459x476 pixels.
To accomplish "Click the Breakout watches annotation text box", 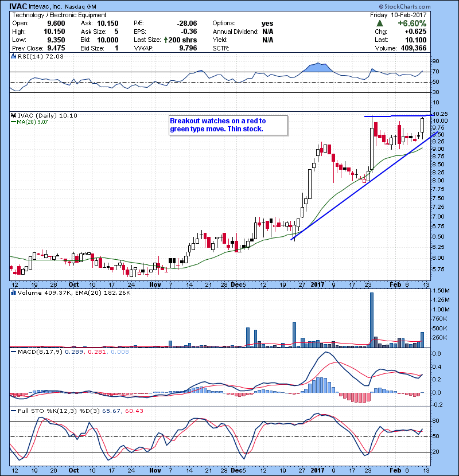I will tap(228, 125).
